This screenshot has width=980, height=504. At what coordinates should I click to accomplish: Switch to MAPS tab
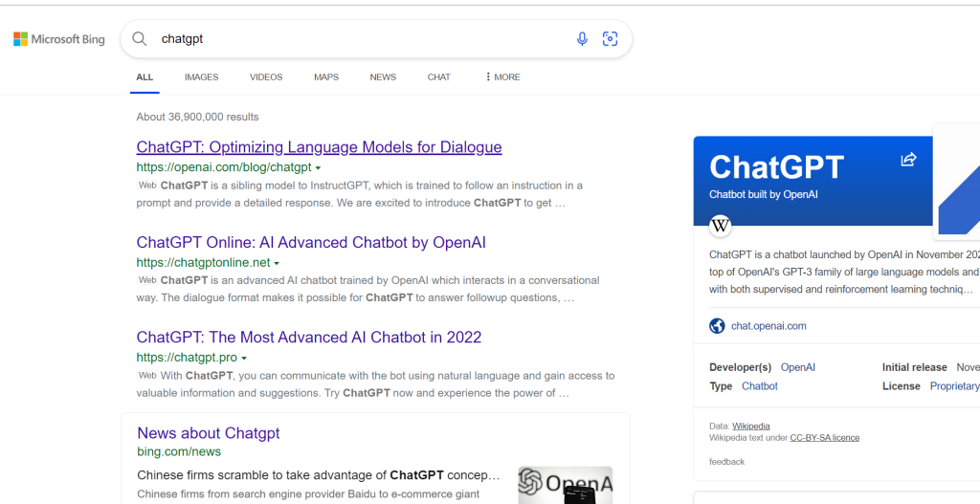click(326, 77)
